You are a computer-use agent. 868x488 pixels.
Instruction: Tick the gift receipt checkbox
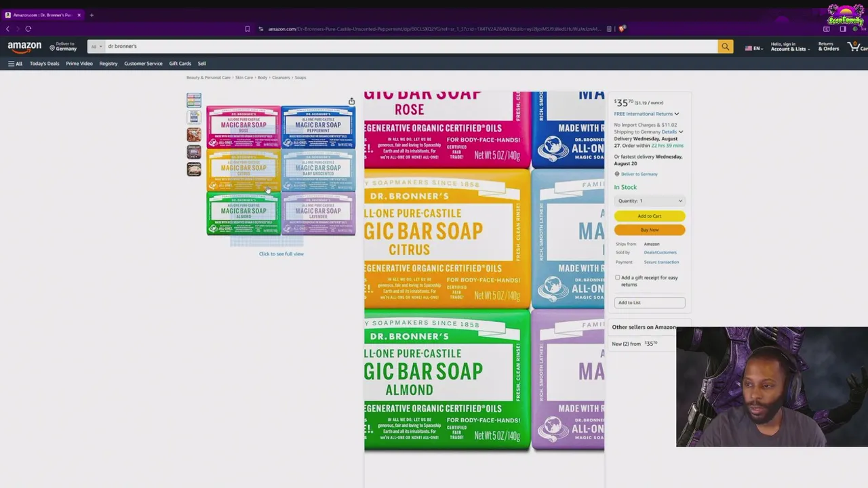pyautogui.click(x=617, y=278)
